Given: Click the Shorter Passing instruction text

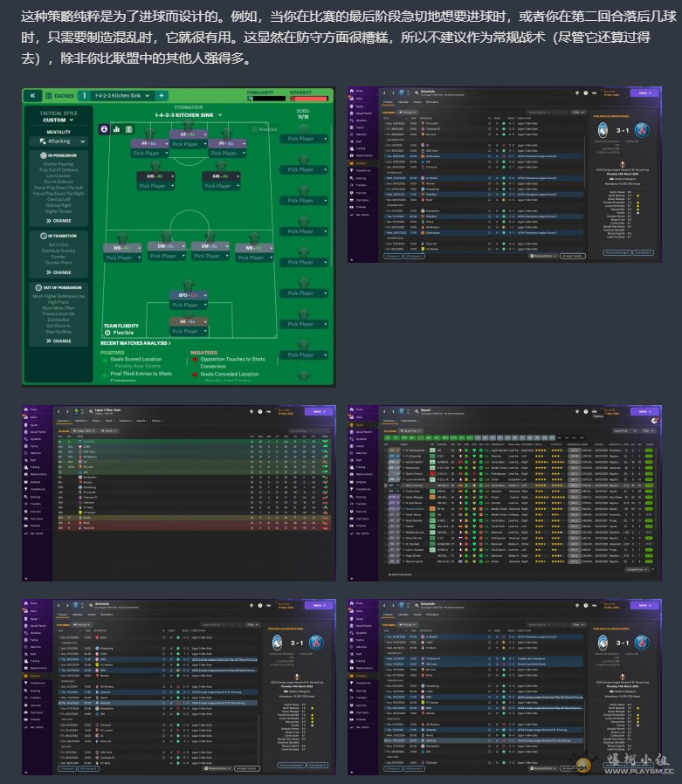Looking at the screenshot, I should (59, 164).
